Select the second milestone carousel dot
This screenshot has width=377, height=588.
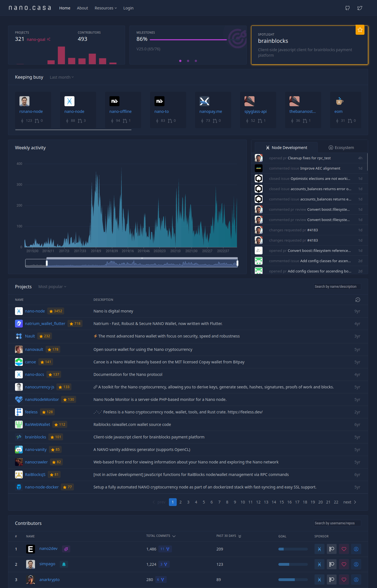[x=188, y=61]
